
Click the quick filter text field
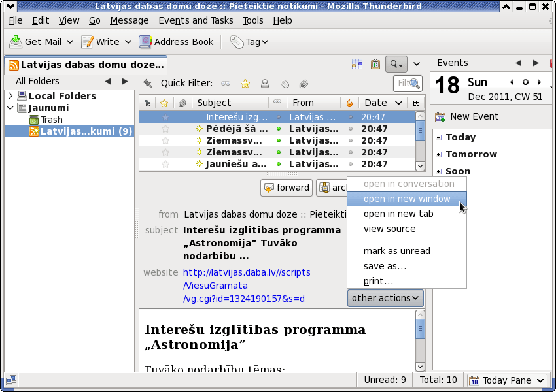[408, 84]
